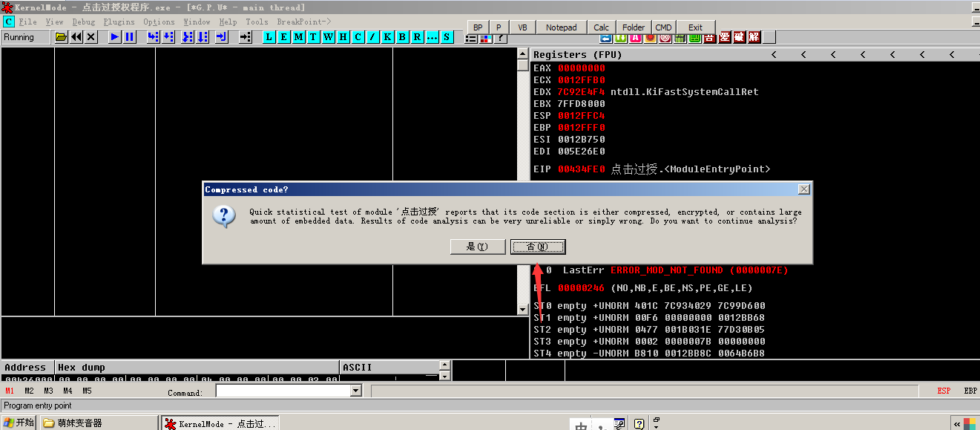The width and height of the screenshot is (980, 430).
Task: Expand the Command dropdown arrow
Action: 355,391
